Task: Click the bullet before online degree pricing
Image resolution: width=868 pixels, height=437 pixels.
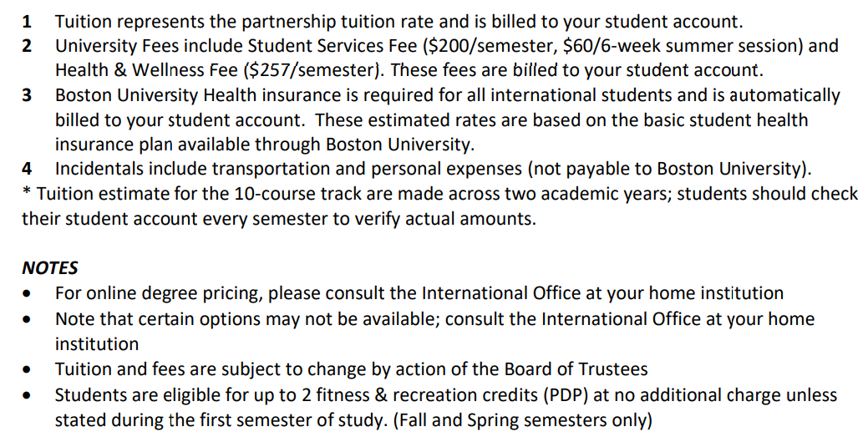Action: [29, 294]
